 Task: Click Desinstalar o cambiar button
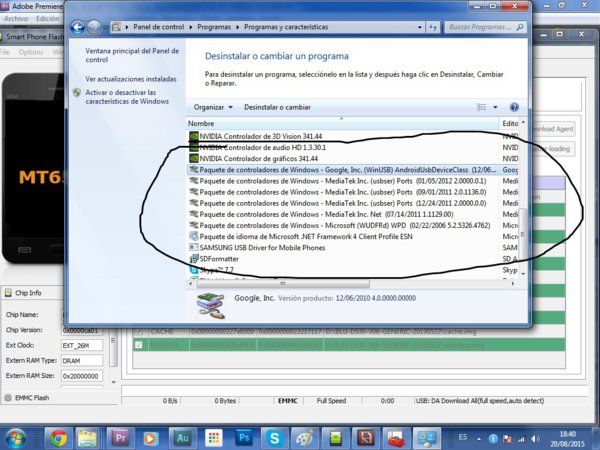point(277,107)
